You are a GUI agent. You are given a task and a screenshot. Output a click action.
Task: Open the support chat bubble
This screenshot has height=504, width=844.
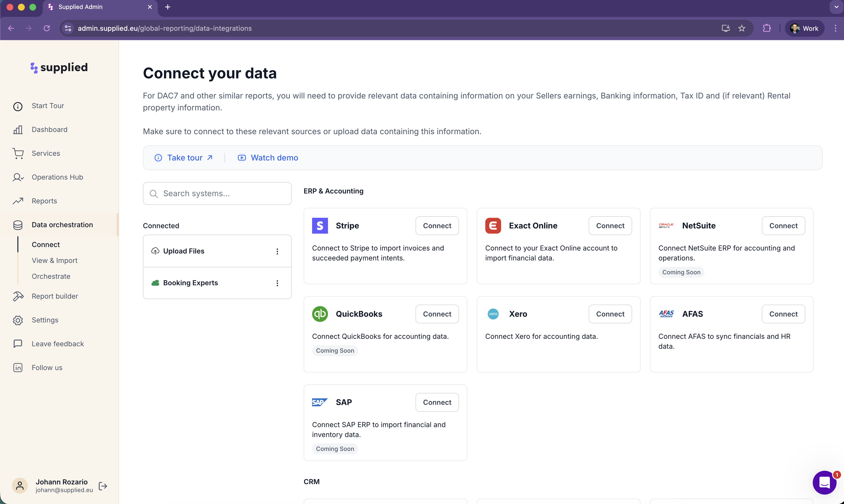tap(824, 483)
